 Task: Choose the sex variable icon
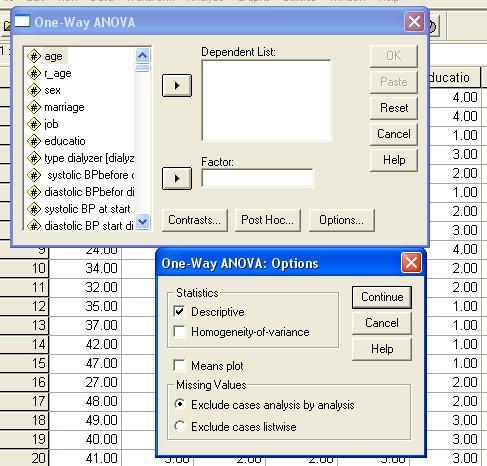point(34,90)
